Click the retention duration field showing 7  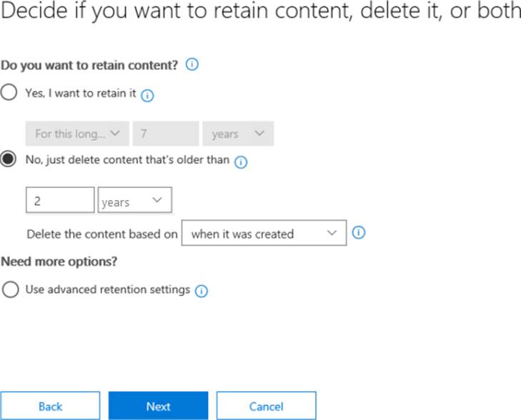(x=165, y=134)
